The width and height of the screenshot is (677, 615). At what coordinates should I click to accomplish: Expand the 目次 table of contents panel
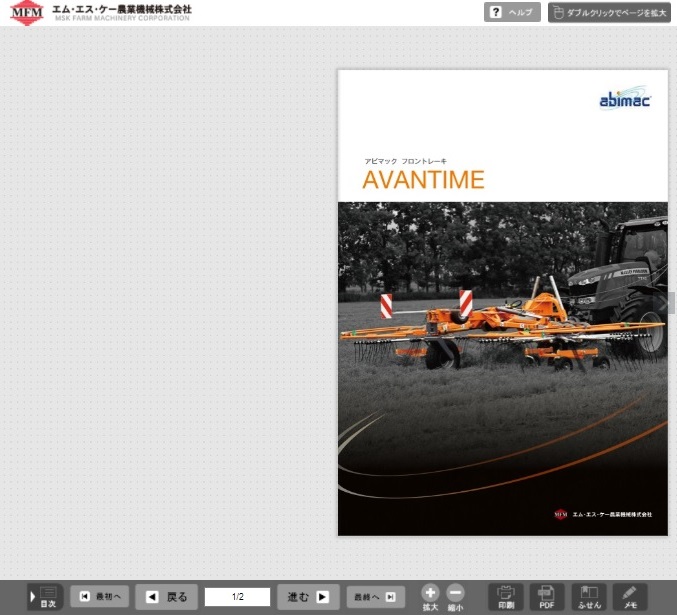click(45, 597)
